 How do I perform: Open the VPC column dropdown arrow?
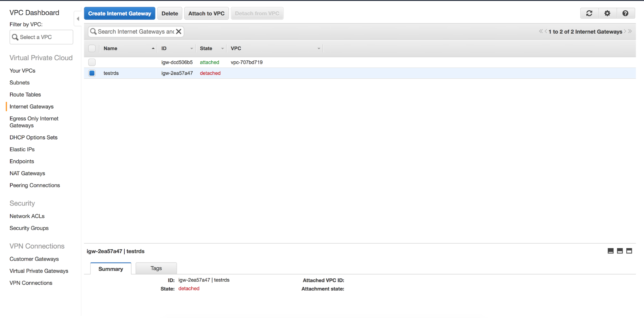click(x=319, y=49)
